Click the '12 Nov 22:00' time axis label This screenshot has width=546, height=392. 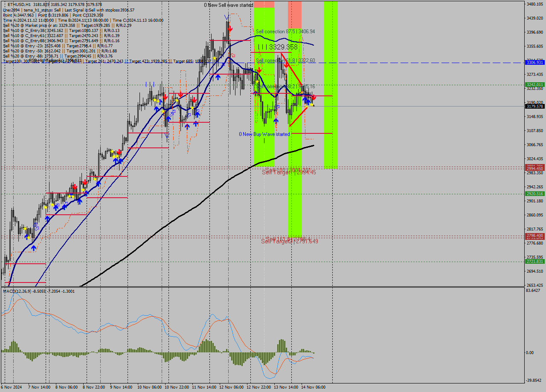coord(258,387)
